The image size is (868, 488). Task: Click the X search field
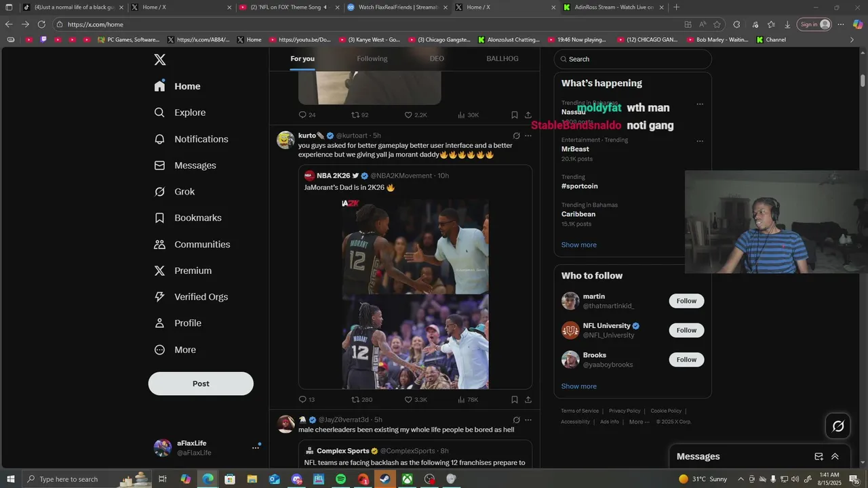coord(633,59)
